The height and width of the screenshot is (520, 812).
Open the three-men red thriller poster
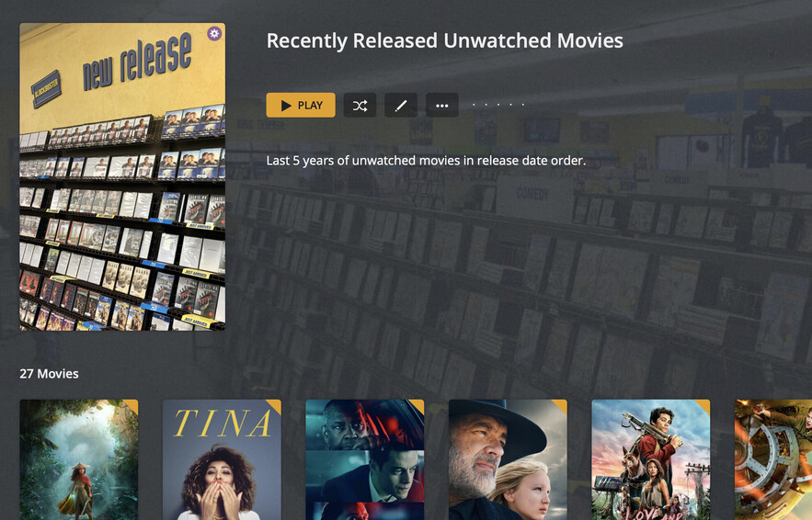364,459
